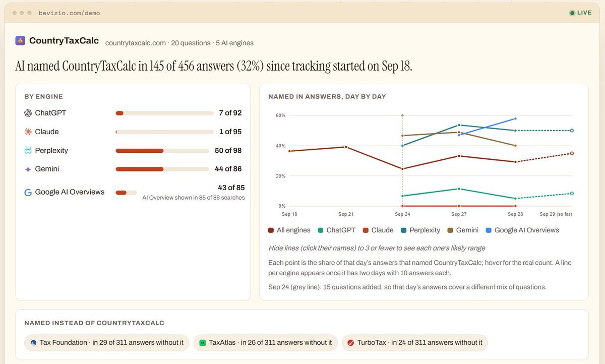Click the Claude starburst icon

tap(28, 132)
